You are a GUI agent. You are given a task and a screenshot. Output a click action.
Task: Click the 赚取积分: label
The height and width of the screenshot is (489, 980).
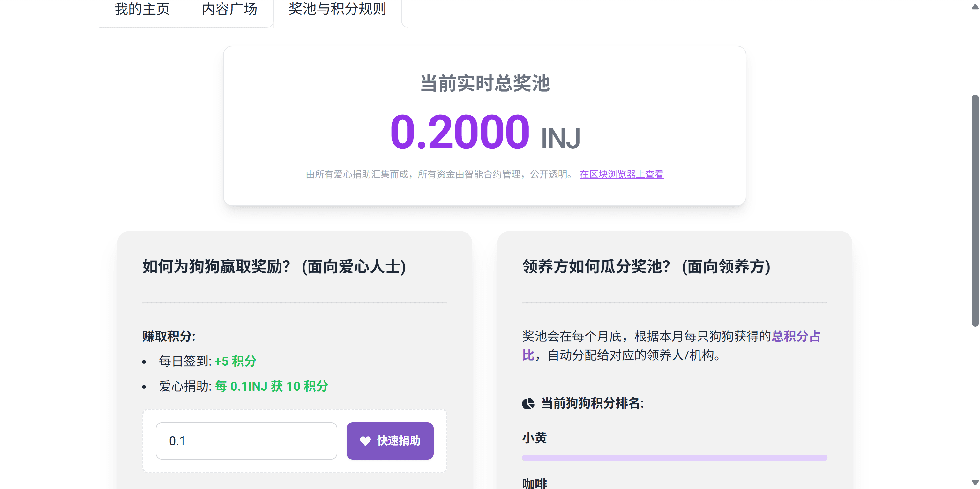click(x=168, y=336)
